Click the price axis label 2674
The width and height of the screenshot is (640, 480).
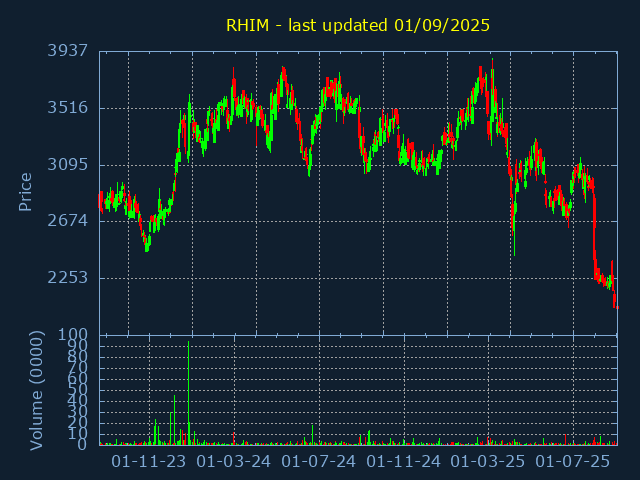[68, 221]
